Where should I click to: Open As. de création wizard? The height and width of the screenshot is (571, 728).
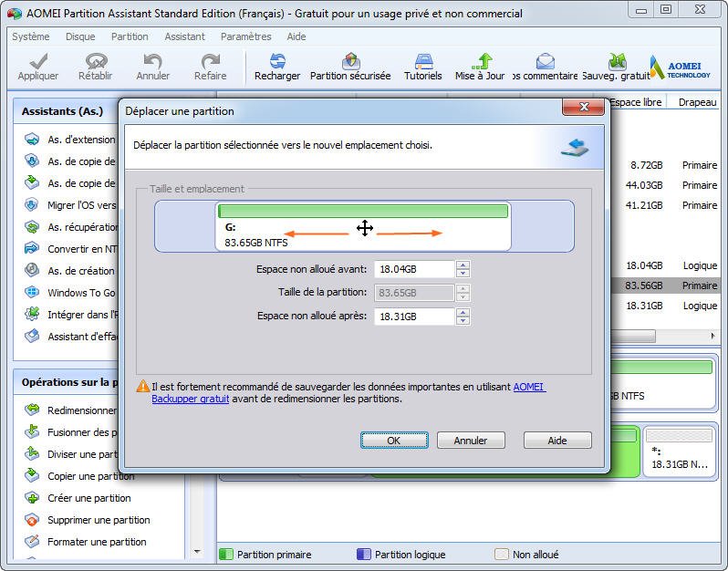(69, 271)
